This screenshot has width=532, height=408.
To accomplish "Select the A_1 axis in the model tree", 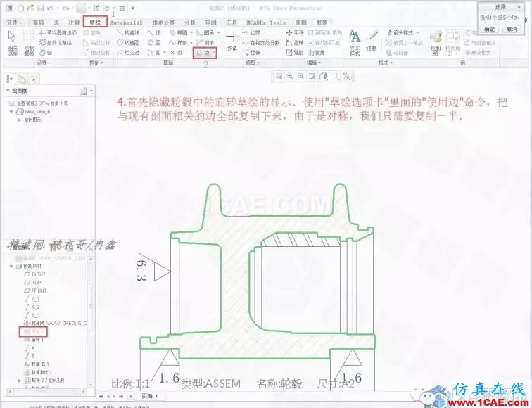I will point(32,299).
